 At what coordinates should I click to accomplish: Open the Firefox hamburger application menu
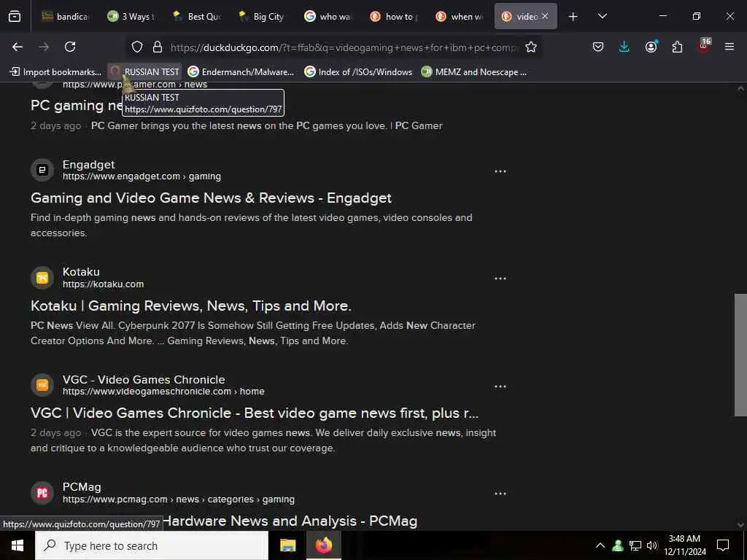tap(729, 47)
